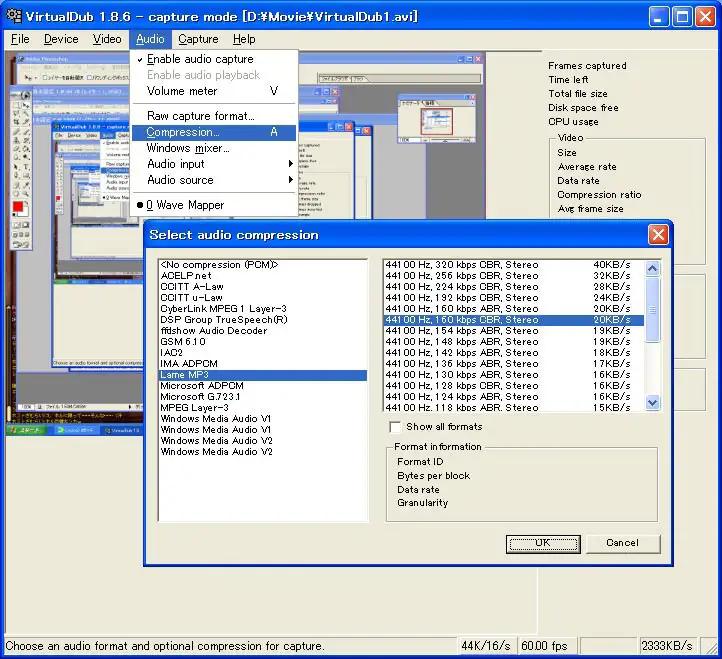The image size is (722, 659).
Task: Open Windows mixer from Audio menu
Action: point(188,148)
